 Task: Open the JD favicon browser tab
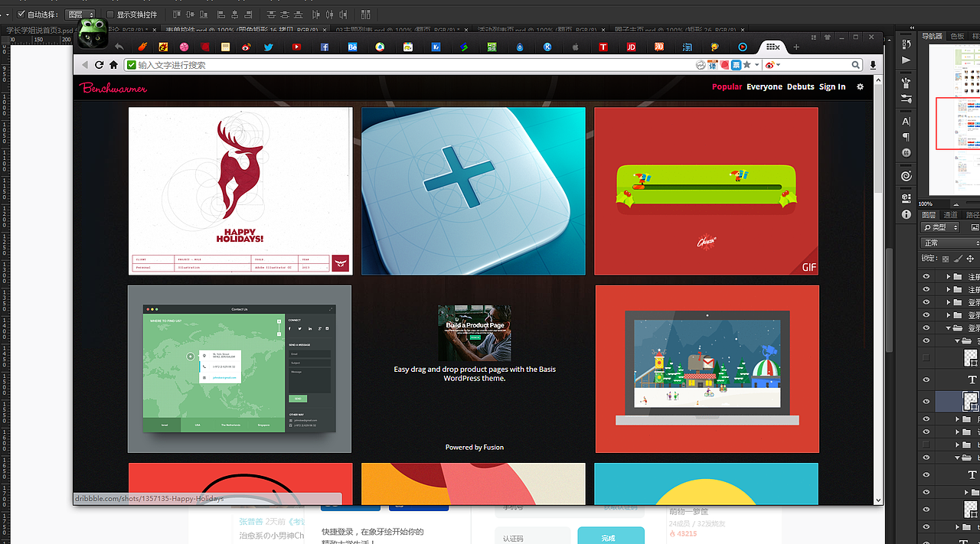[x=631, y=47]
